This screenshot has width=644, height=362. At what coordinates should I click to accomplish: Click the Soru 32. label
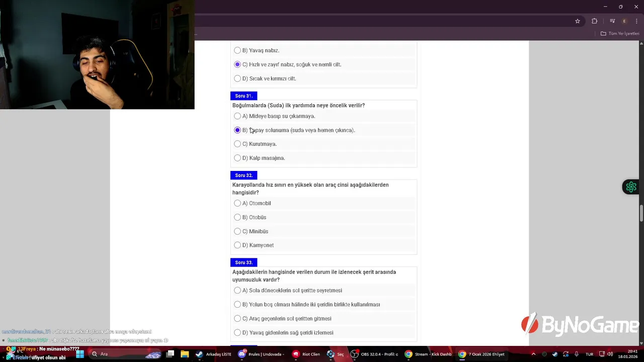click(244, 175)
